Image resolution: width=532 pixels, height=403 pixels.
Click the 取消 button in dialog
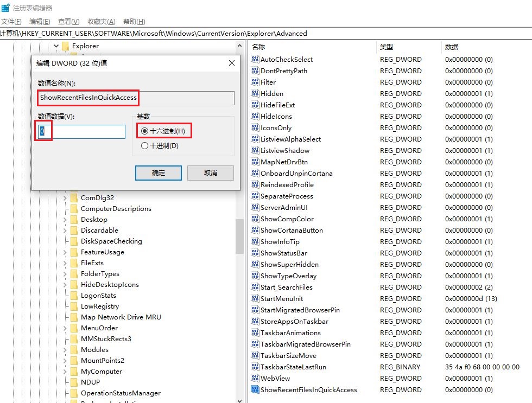210,173
